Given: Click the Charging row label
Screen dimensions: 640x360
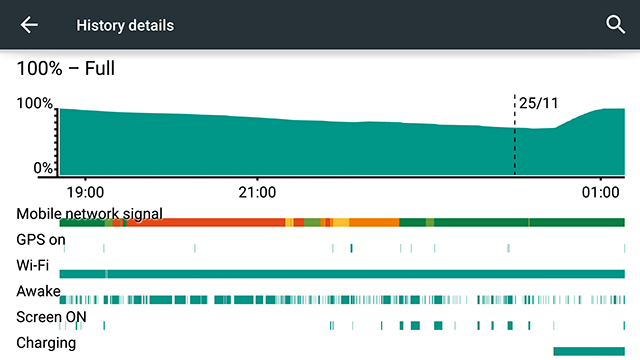Looking at the screenshot, I should 46,343.
